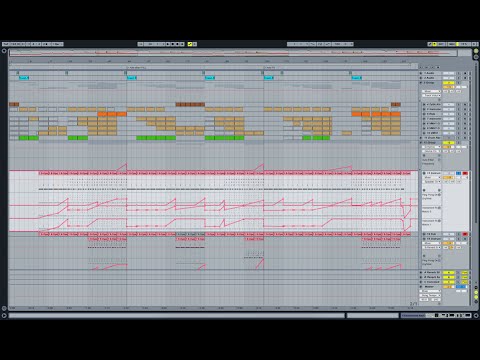The height and width of the screenshot is (360, 480).
Task: Disarm the 14 Sub track
Action: pos(465,234)
